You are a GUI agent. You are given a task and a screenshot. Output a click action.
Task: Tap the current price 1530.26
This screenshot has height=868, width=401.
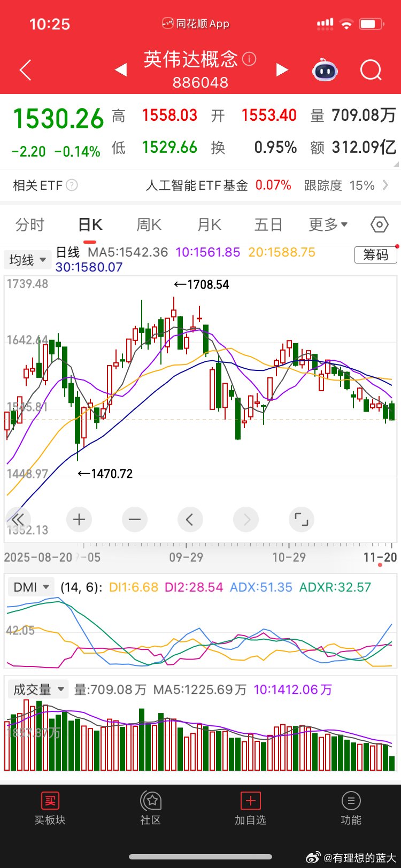pos(58,119)
